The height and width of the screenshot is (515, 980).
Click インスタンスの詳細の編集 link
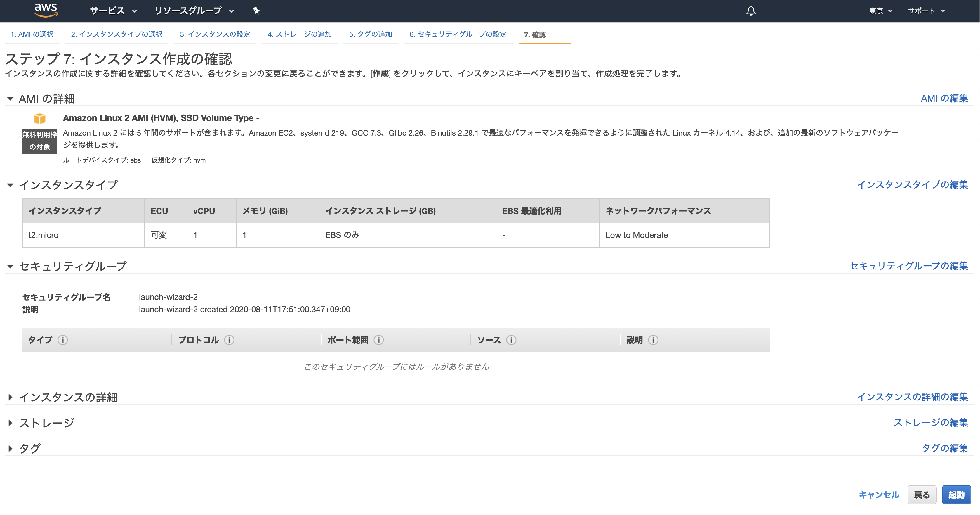point(912,397)
